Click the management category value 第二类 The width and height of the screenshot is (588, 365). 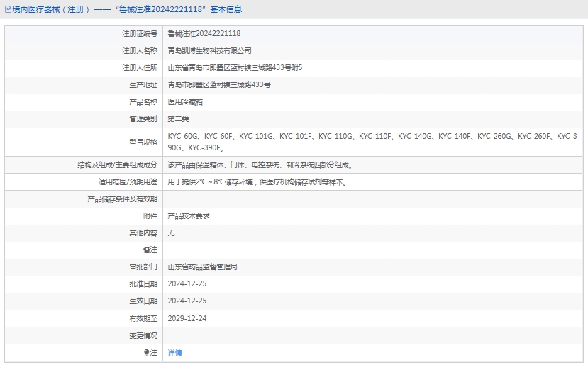[178, 119]
